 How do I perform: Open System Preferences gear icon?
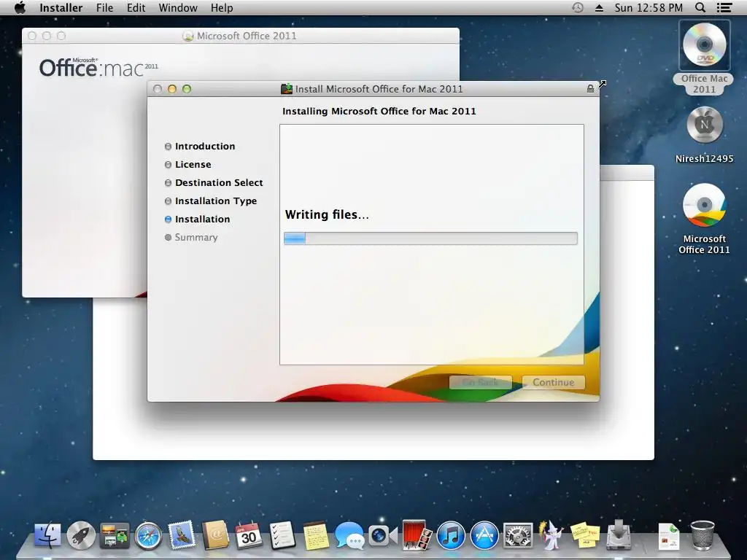[518, 536]
